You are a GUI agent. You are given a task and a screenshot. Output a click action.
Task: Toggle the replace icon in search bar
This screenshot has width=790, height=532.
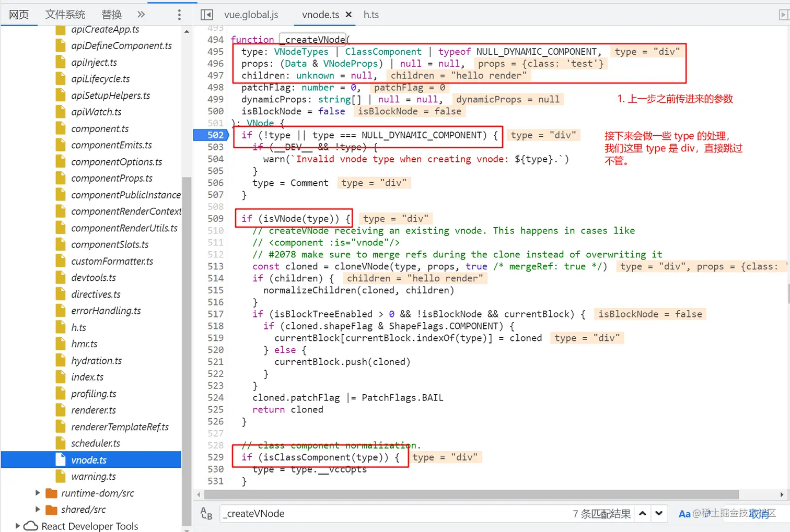click(206, 514)
